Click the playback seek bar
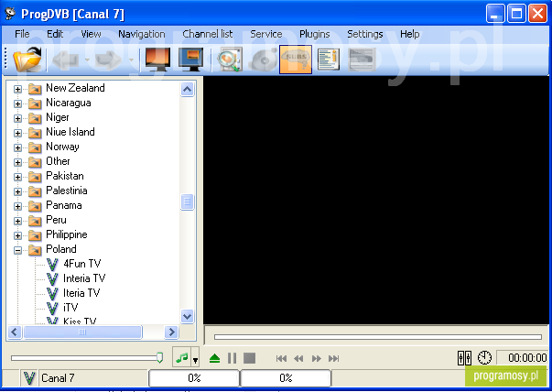The height and width of the screenshot is (392, 552). click(378, 337)
